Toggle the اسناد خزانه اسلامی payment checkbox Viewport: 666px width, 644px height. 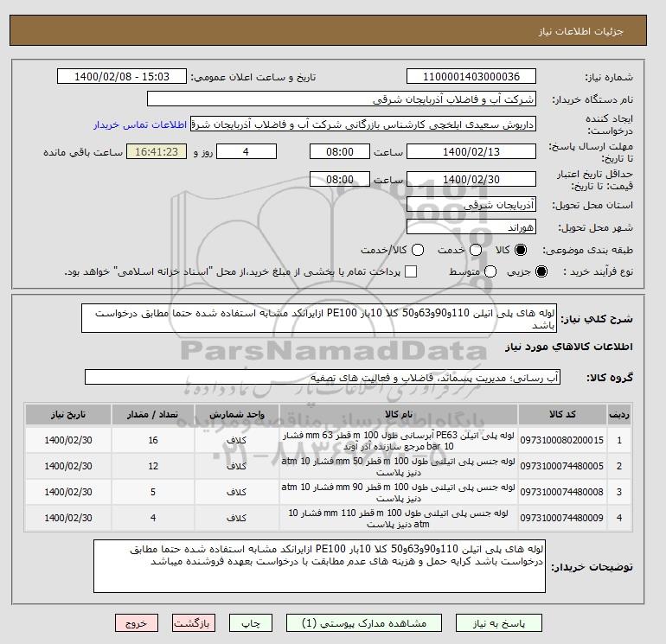click(411, 271)
